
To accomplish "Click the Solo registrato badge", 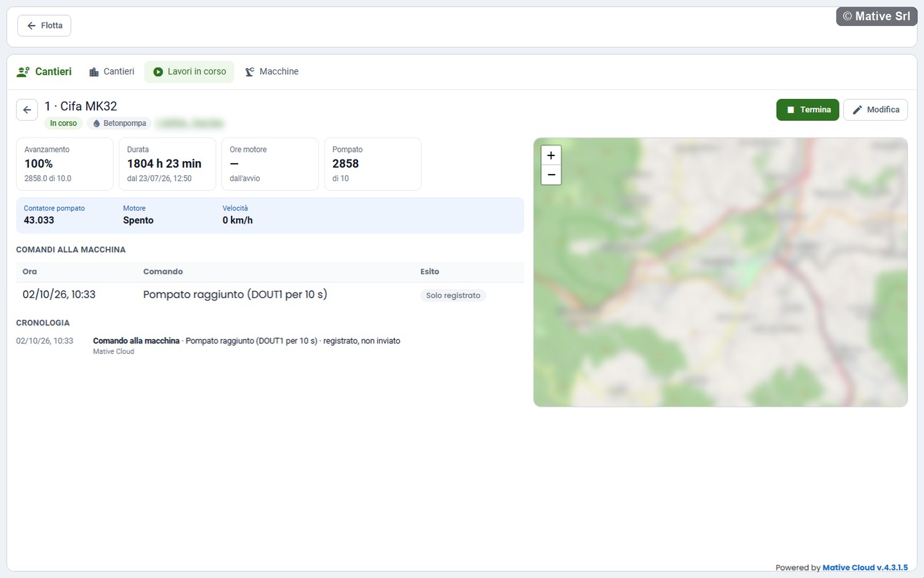I will (453, 295).
